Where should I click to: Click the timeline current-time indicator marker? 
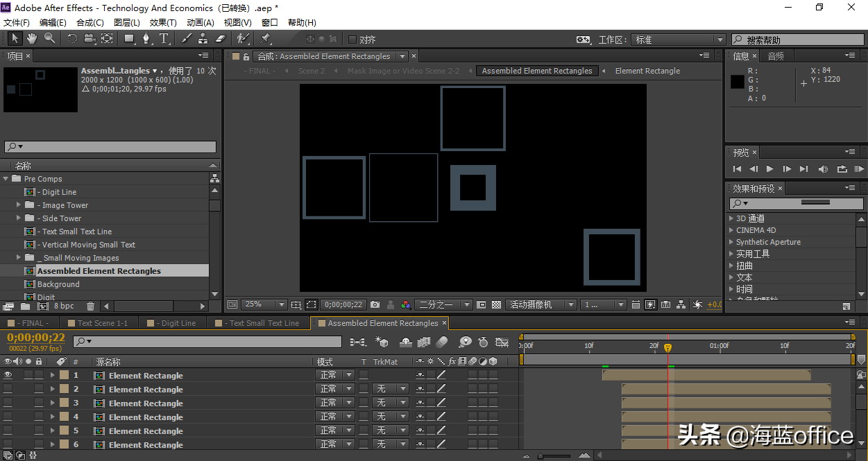point(668,348)
